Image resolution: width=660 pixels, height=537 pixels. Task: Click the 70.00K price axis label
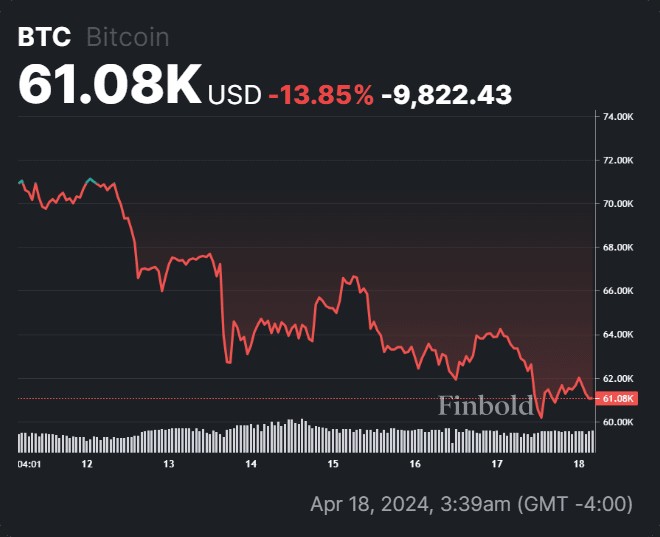click(x=617, y=204)
